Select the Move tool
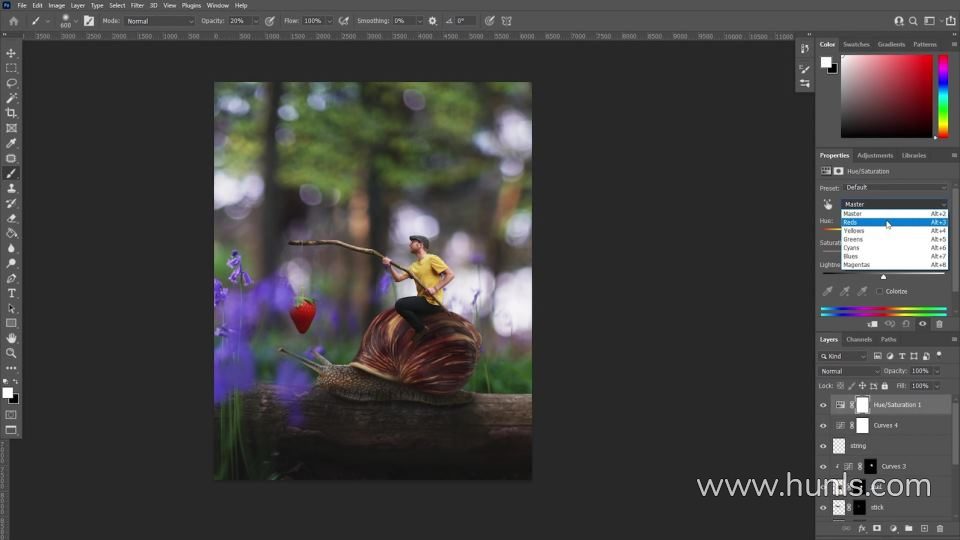The width and height of the screenshot is (960, 540). point(11,53)
